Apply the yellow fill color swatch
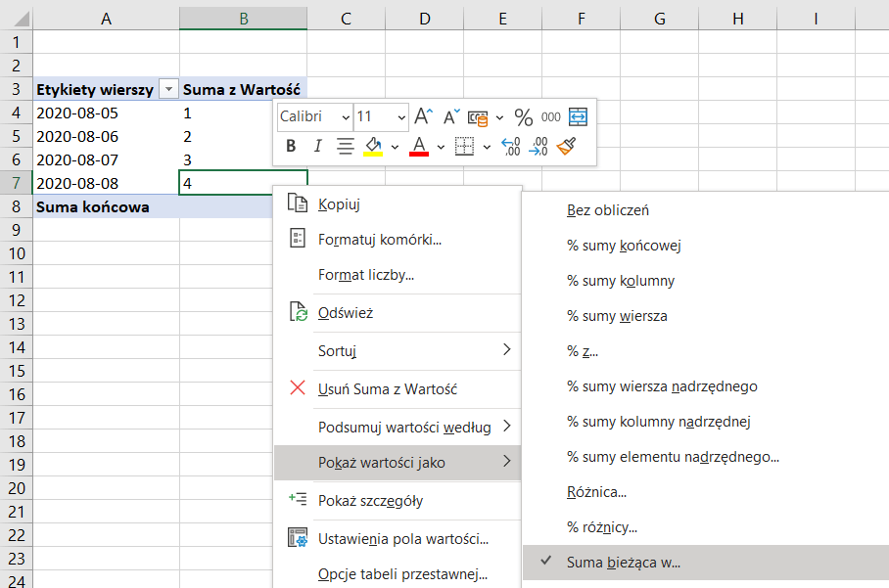 (x=373, y=146)
